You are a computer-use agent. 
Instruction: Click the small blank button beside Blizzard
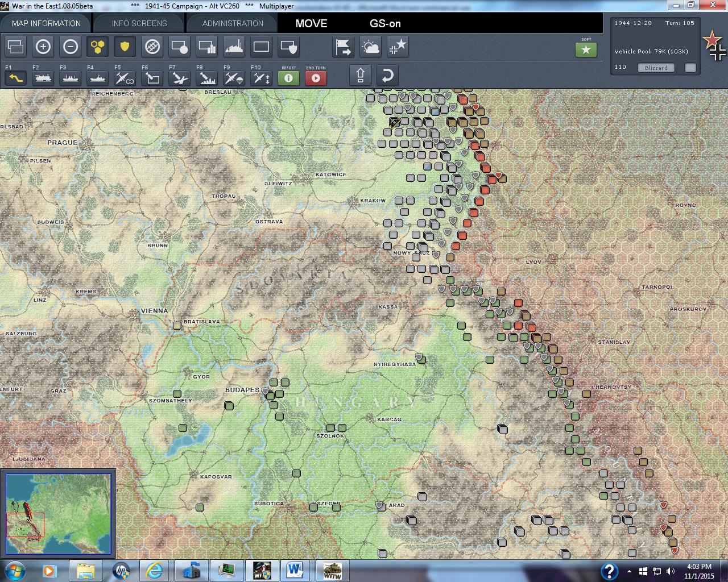point(690,68)
